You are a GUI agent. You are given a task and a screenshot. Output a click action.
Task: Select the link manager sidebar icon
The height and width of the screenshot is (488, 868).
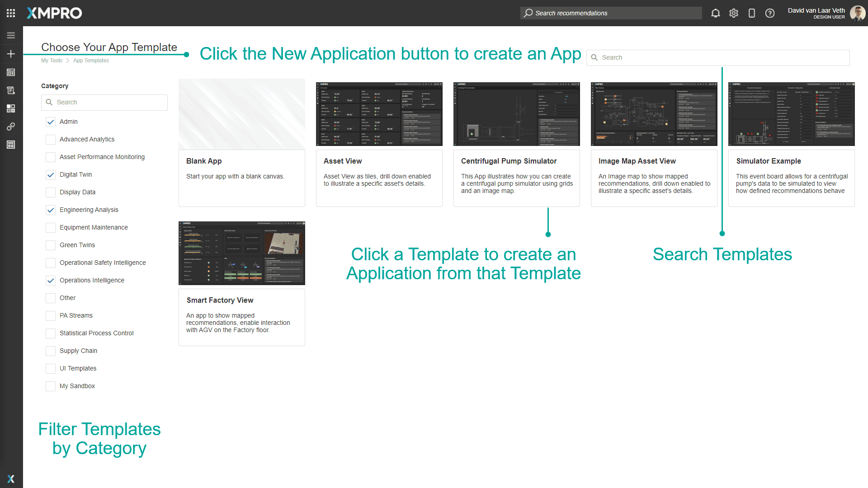tap(10, 127)
